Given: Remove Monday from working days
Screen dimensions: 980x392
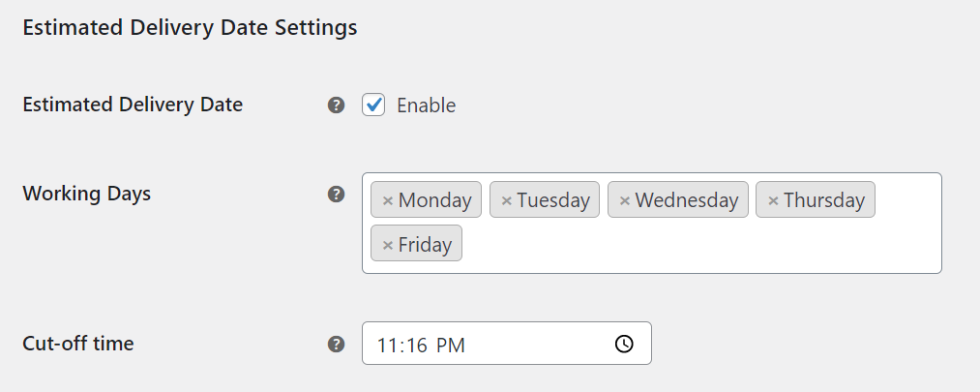Looking at the screenshot, I should (x=388, y=200).
